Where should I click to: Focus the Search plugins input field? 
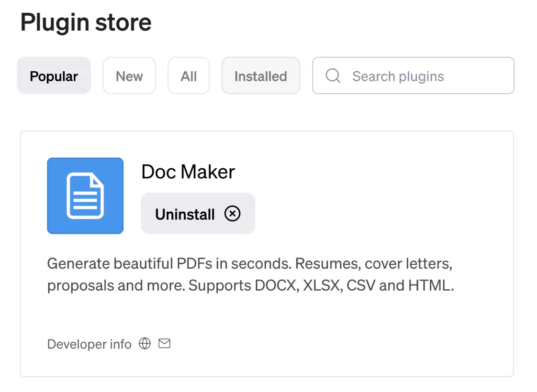tap(421, 76)
